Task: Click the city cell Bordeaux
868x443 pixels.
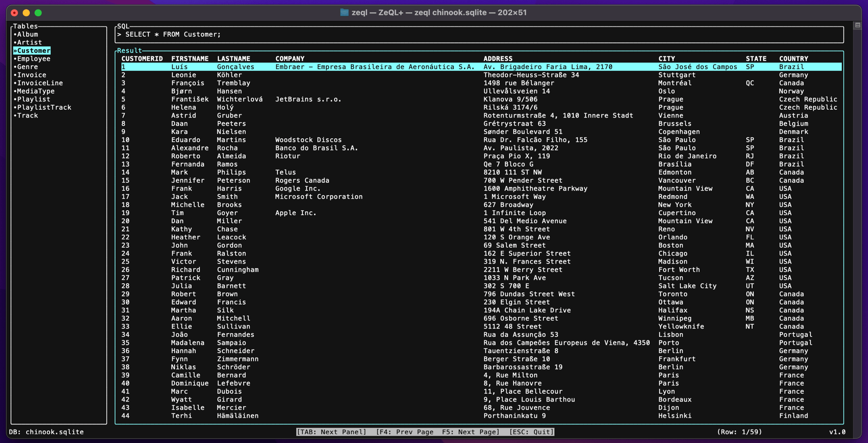Action: coord(675,400)
